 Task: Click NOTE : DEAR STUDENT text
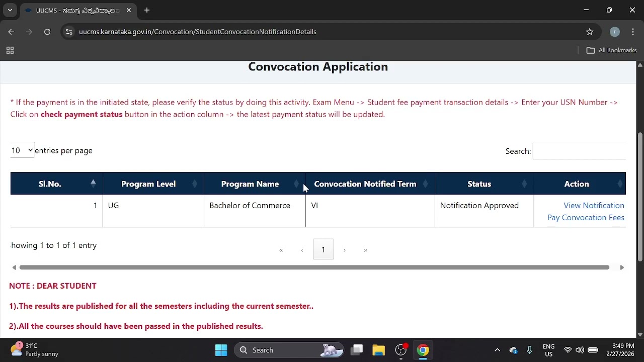coord(53,286)
